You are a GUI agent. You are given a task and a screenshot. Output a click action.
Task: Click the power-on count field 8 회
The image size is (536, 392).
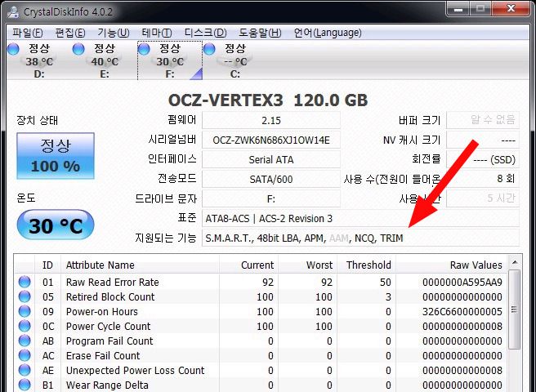coord(483,179)
